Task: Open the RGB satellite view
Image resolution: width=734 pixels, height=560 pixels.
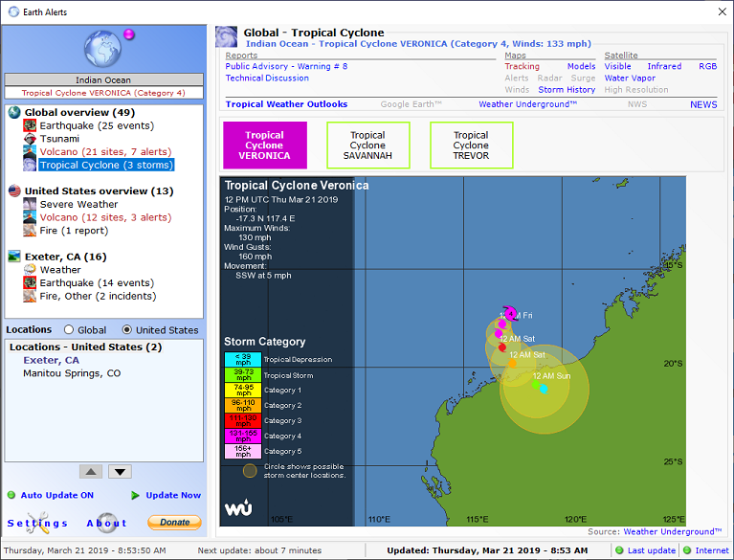Action: (708, 66)
